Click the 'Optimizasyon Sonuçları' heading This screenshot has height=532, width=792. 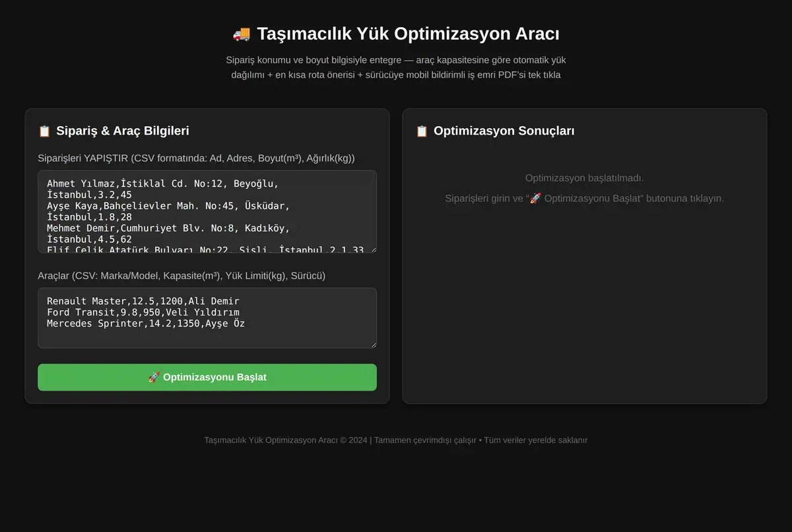tap(504, 131)
